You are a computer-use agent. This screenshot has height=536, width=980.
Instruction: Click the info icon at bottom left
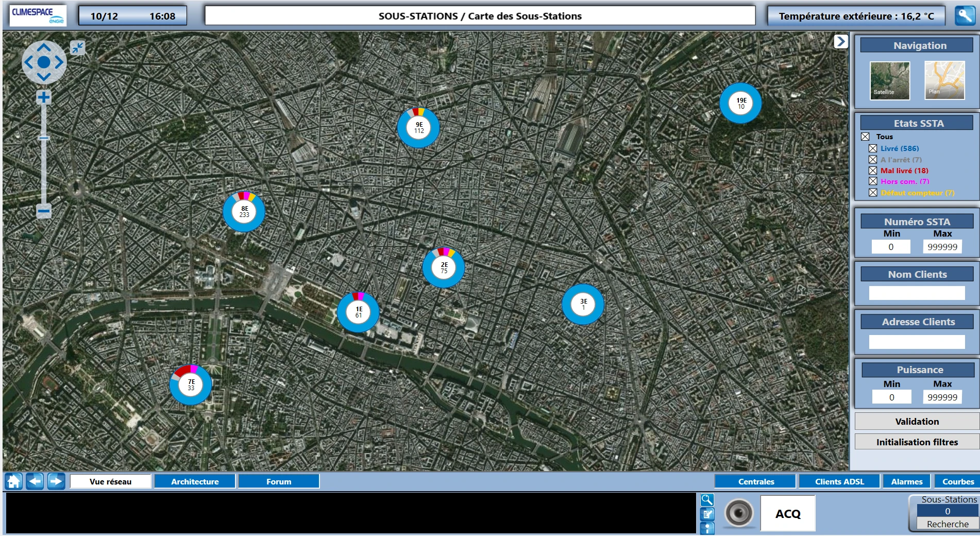pos(707,527)
